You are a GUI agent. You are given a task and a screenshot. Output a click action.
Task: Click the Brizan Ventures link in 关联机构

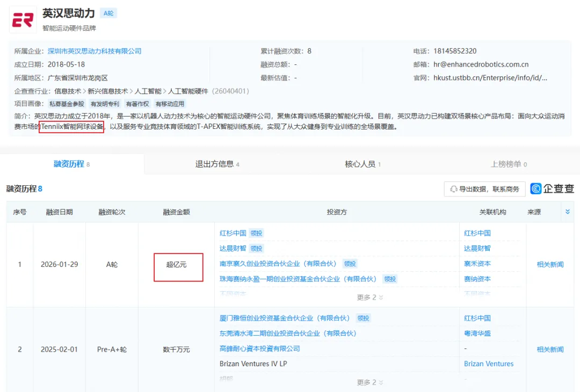coord(489,364)
